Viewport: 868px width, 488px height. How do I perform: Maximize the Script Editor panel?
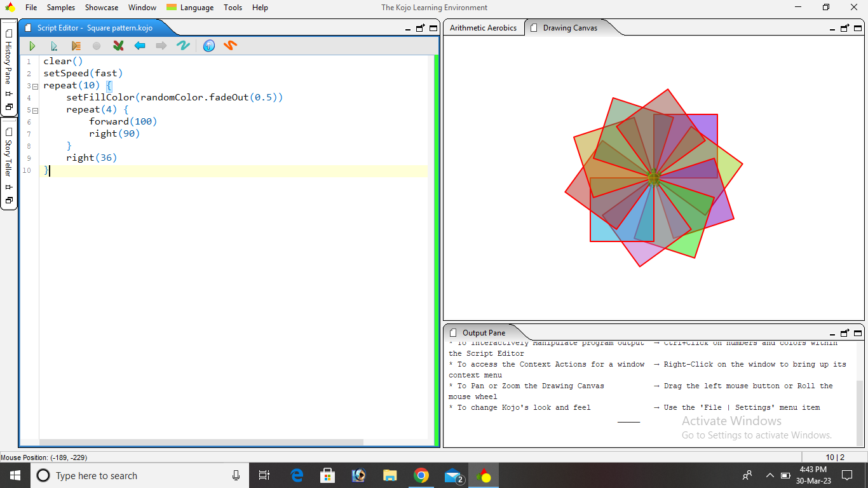click(x=433, y=28)
